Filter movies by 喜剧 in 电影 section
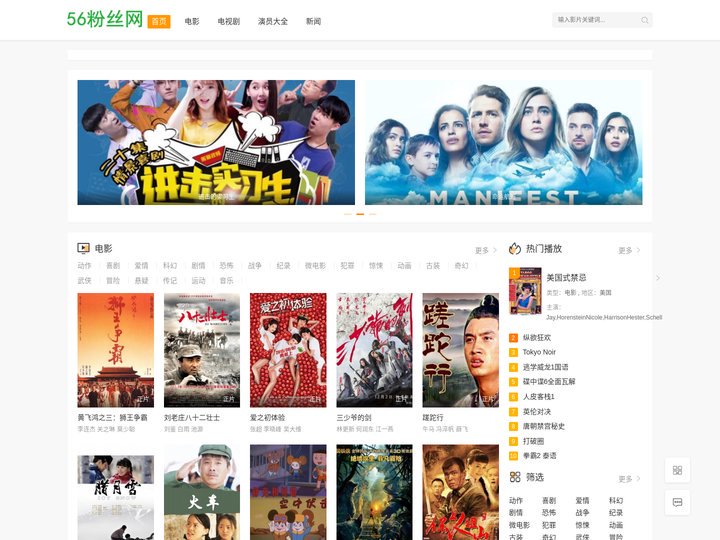The height and width of the screenshot is (540, 720). tap(113, 265)
